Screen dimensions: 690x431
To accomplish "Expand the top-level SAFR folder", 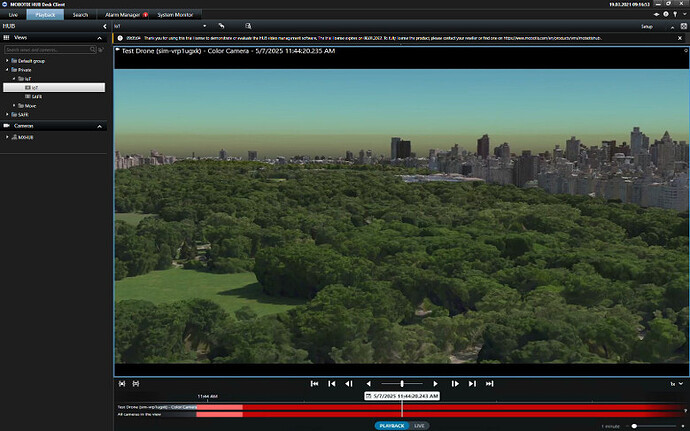I will 7,114.
